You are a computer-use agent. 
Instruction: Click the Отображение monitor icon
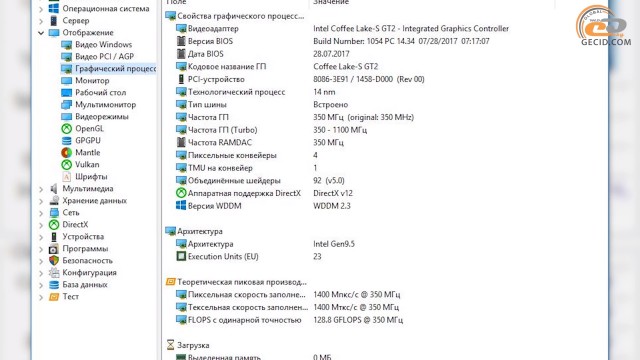54,33
